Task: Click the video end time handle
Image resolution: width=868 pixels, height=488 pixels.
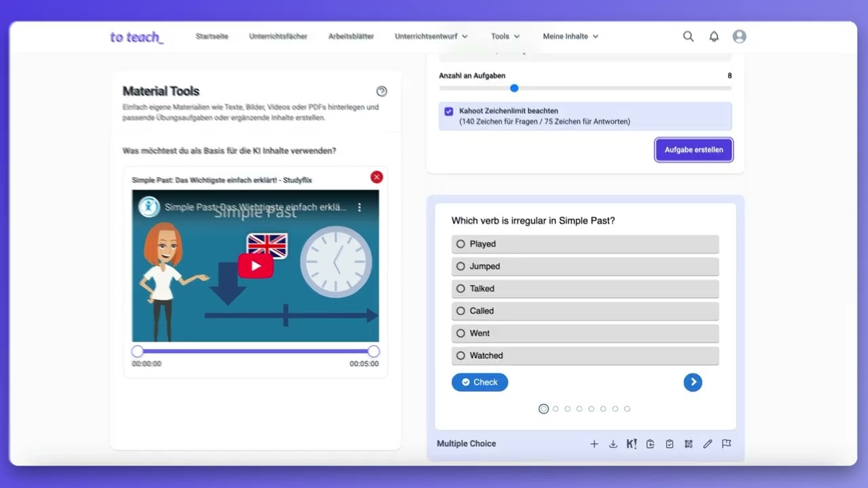Action: [374, 351]
